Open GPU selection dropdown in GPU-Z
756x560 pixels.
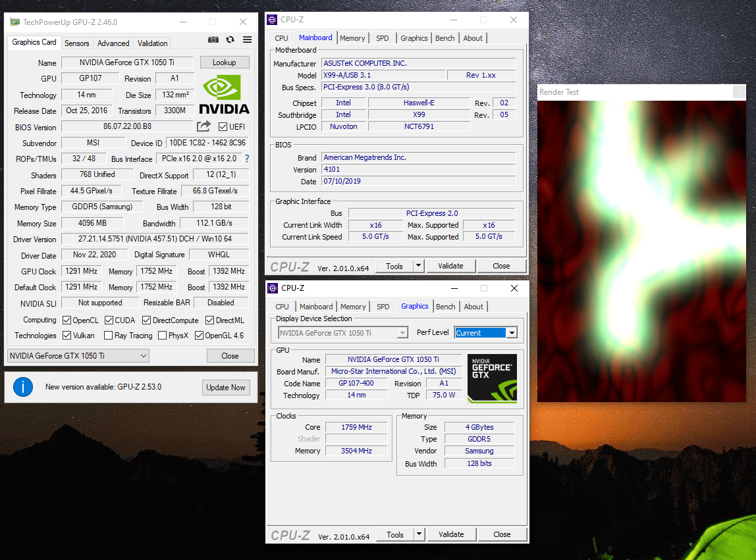78,355
